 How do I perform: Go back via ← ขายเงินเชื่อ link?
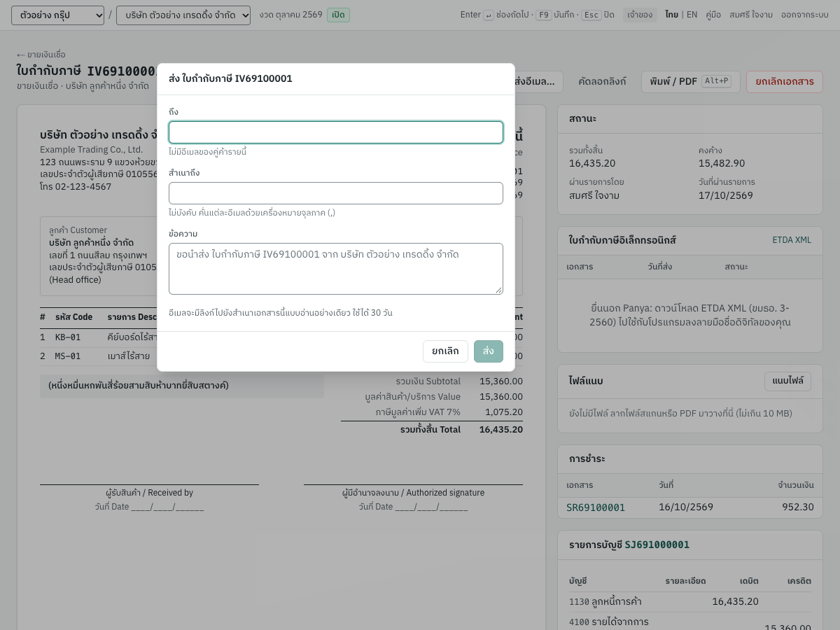tap(41, 55)
